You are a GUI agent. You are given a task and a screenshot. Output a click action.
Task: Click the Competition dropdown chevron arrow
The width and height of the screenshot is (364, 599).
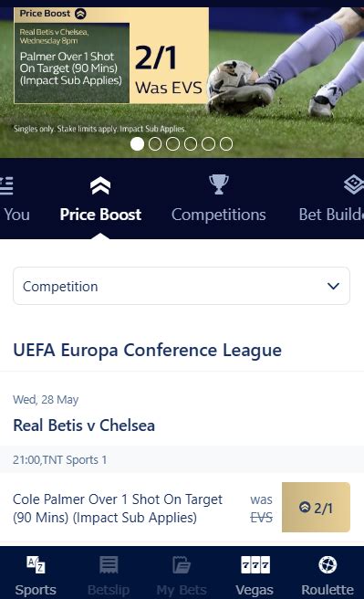click(334, 286)
